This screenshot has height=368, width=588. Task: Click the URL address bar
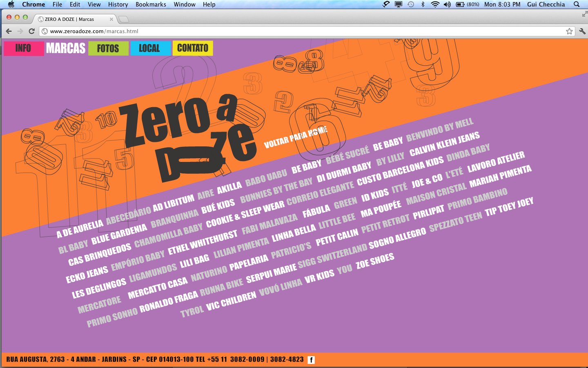pyautogui.click(x=306, y=31)
